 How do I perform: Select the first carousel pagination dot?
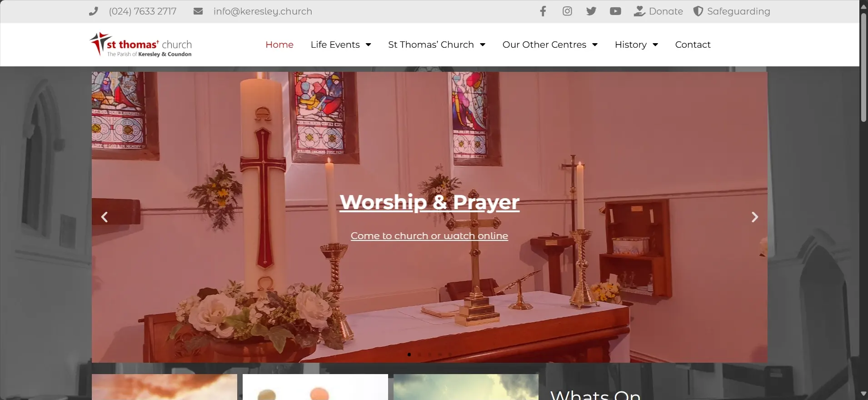tap(409, 355)
